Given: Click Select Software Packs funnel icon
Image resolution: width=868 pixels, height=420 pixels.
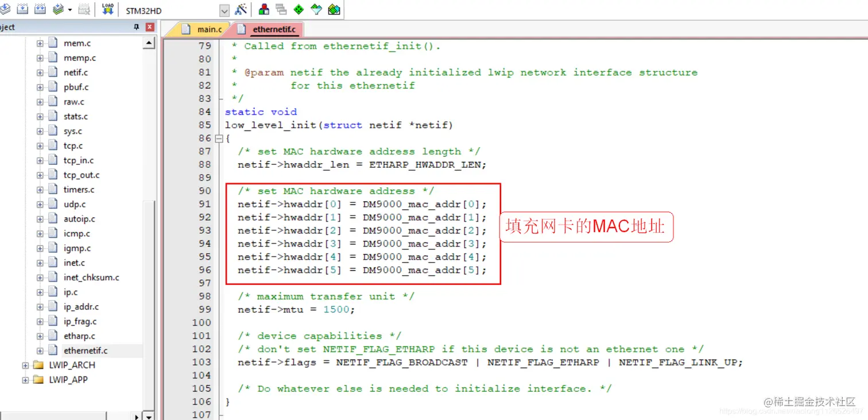Looking at the screenshot, I should 316,9.
